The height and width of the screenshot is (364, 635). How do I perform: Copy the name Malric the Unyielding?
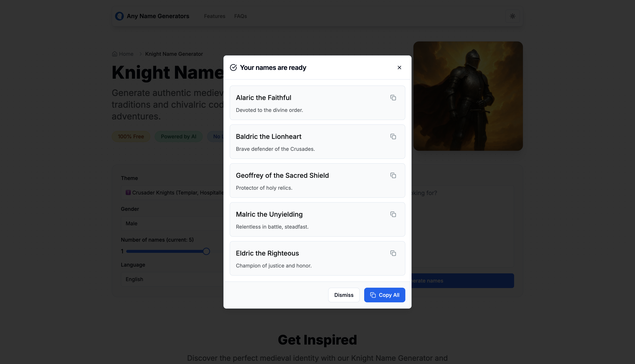point(393,214)
